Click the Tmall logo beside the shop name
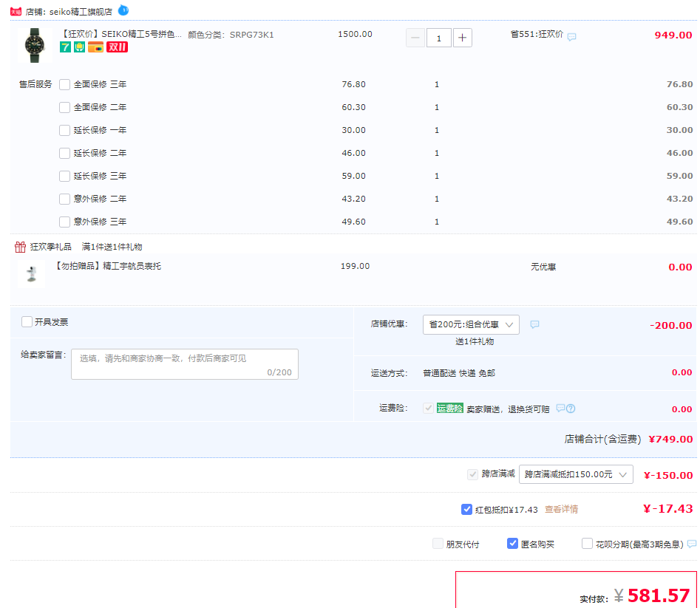Screen dimensions: 700x608 tap(16, 12)
